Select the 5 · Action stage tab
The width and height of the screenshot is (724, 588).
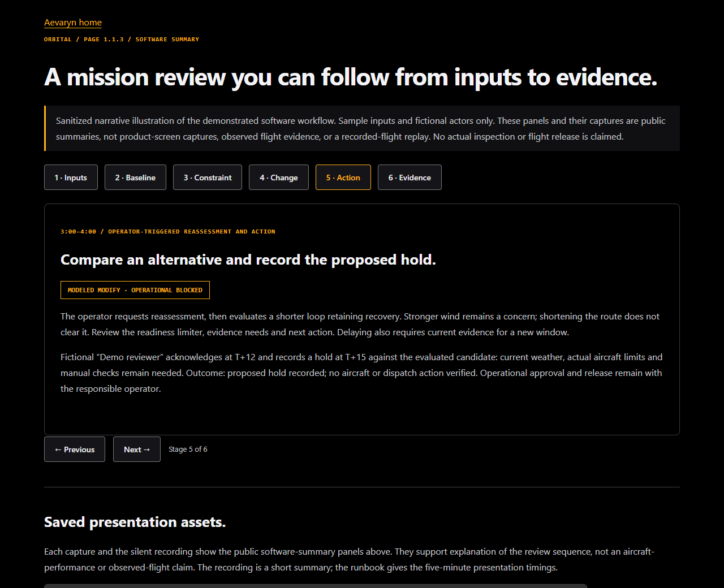tap(343, 178)
